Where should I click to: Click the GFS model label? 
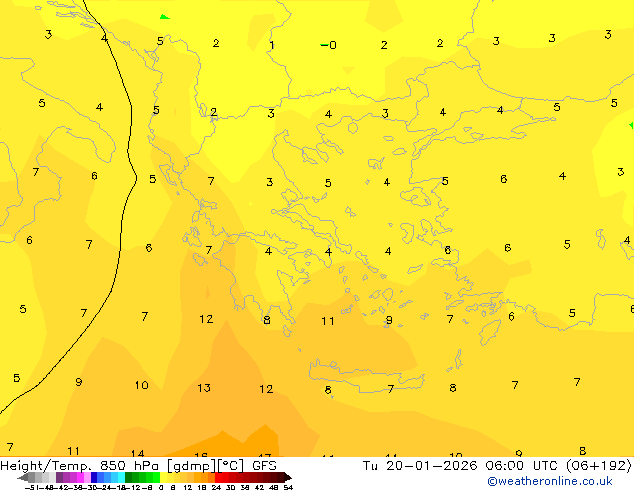click(264, 465)
